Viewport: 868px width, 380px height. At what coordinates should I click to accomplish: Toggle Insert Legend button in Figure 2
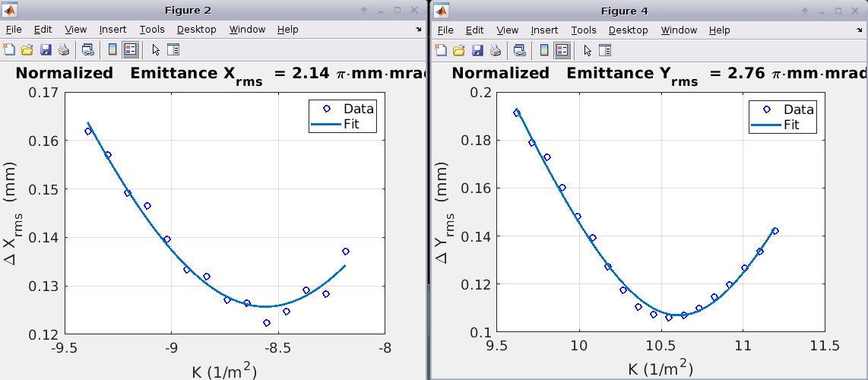click(x=130, y=50)
